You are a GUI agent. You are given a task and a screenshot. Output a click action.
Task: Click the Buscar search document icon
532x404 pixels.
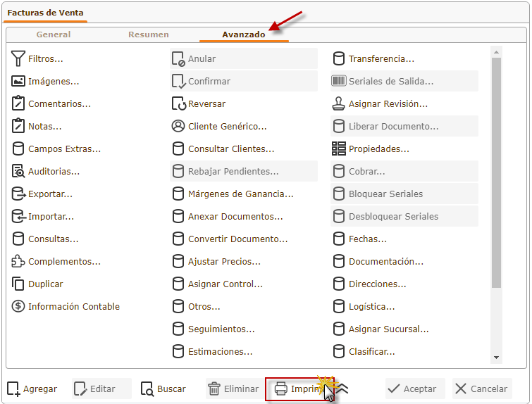(x=147, y=389)
